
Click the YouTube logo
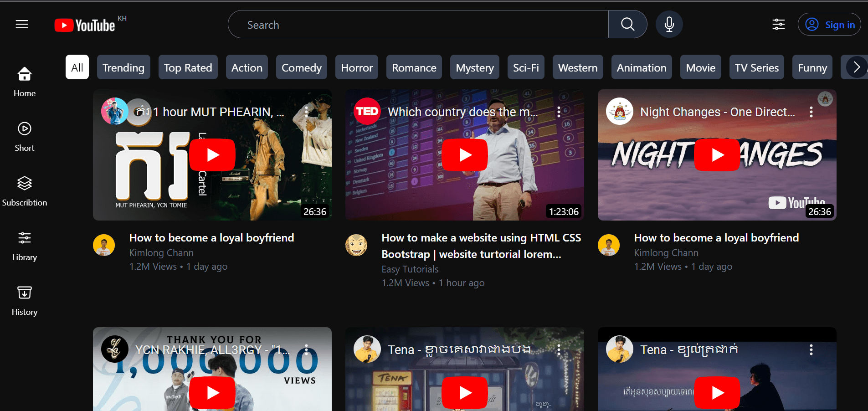coord(85,25)
